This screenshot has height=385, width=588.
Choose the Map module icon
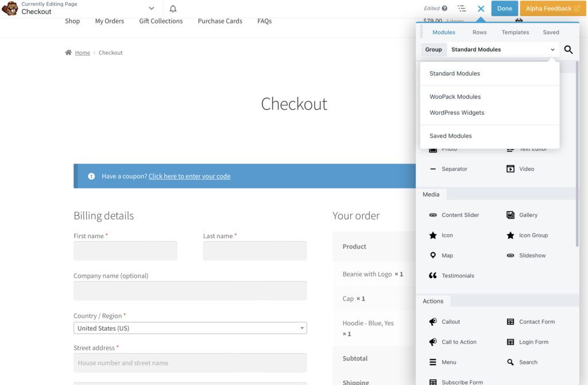click(434, 255)
